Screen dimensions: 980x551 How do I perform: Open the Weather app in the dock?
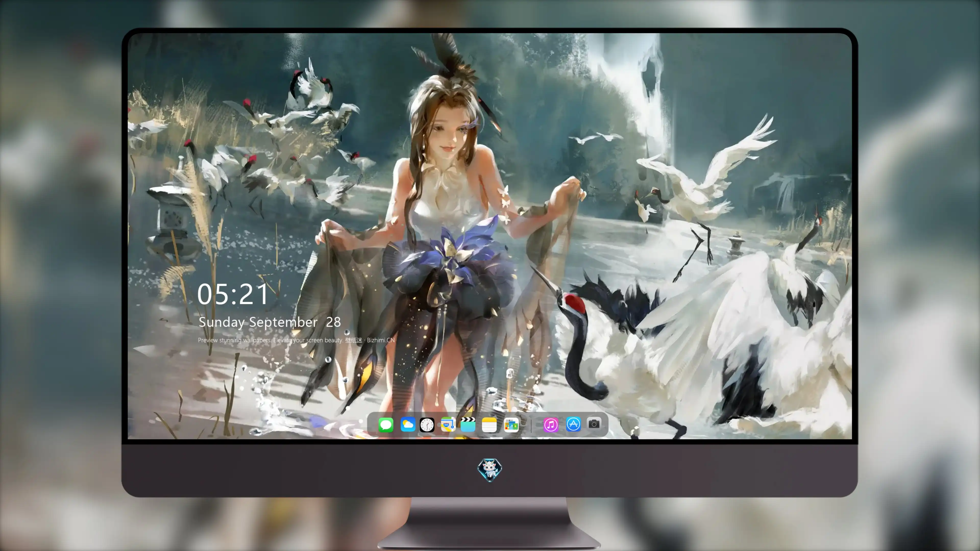tap(408, 425)
